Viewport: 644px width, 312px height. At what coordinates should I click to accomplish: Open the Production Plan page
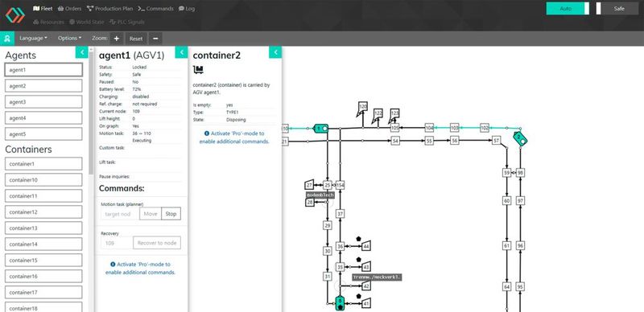coord(109,8)
